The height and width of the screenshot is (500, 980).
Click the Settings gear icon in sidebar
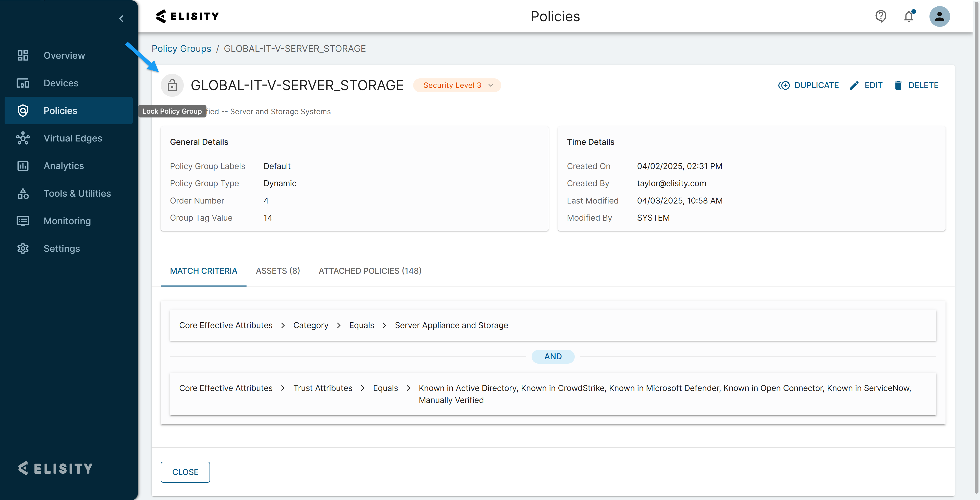23,248
